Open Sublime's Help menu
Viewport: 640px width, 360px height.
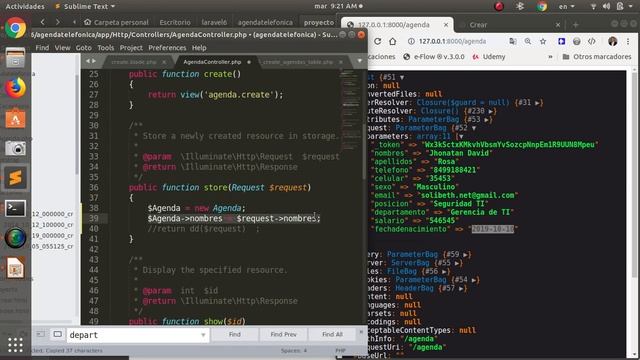pos(199,48)
